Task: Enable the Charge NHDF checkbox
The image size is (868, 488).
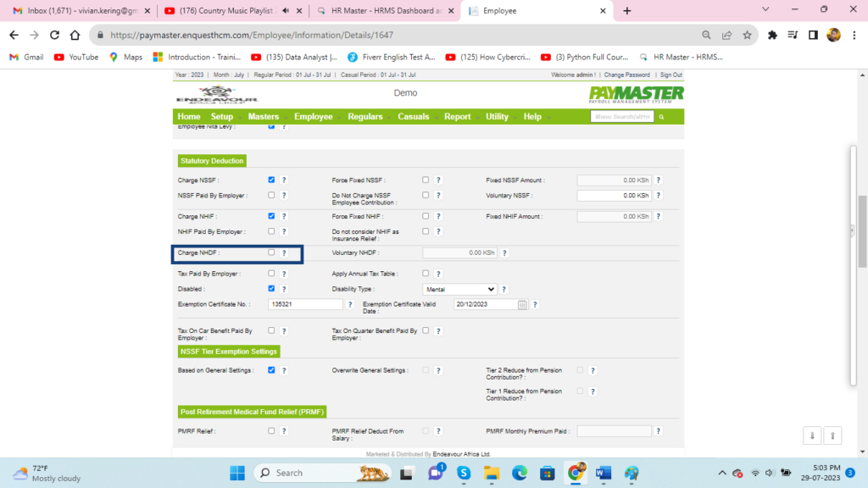Action: coord(271,252)
